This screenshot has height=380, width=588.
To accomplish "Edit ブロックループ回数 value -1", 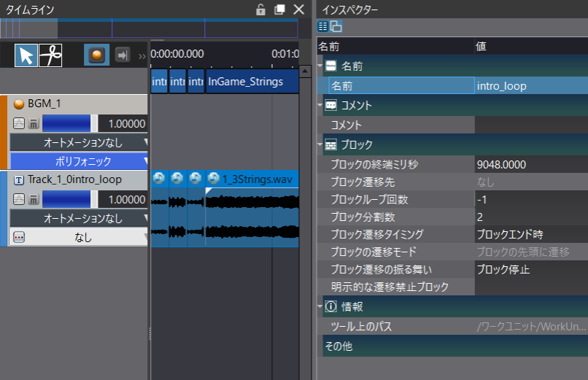I will 531,199.
